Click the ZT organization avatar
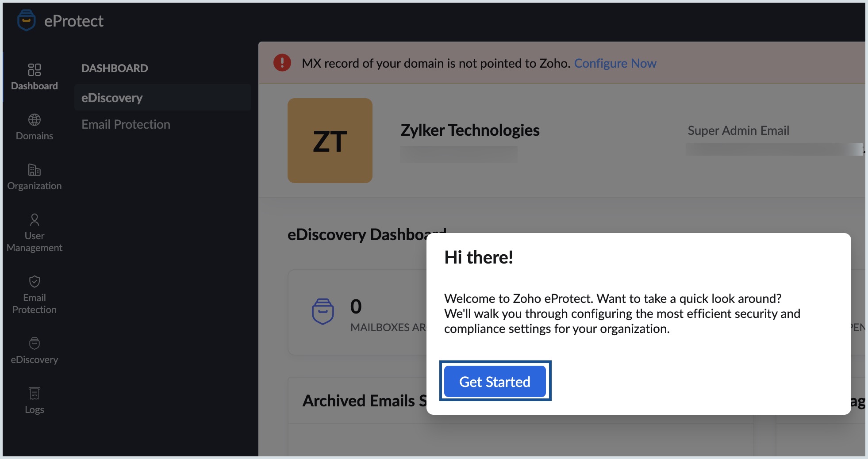Image resolution: width=868 pixels, height=459 pixels. [x=330, y=141]
